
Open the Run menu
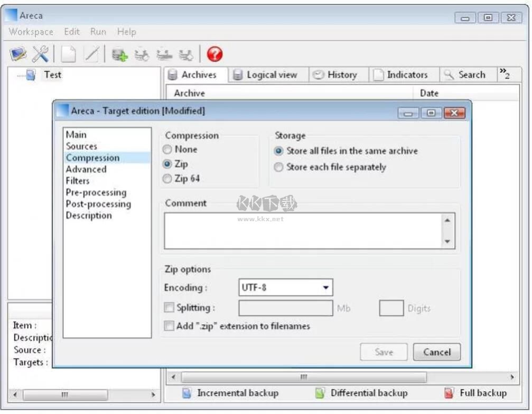(x=98, y=32)
